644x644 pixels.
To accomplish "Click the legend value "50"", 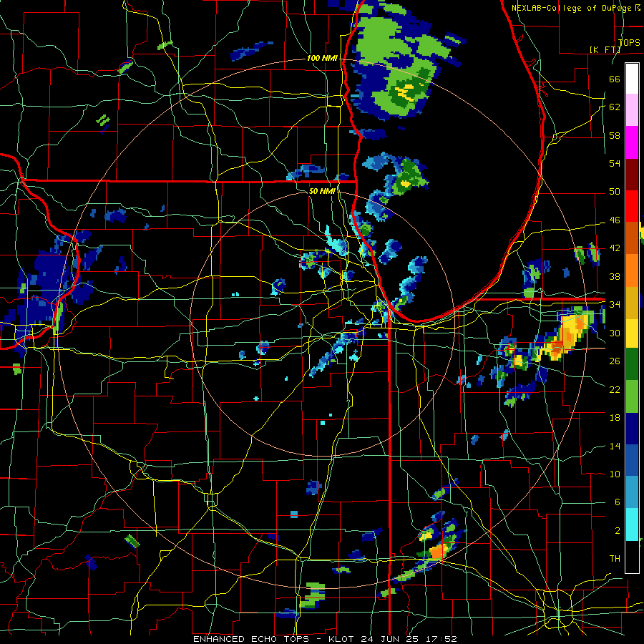I will (x=615, y=192).
